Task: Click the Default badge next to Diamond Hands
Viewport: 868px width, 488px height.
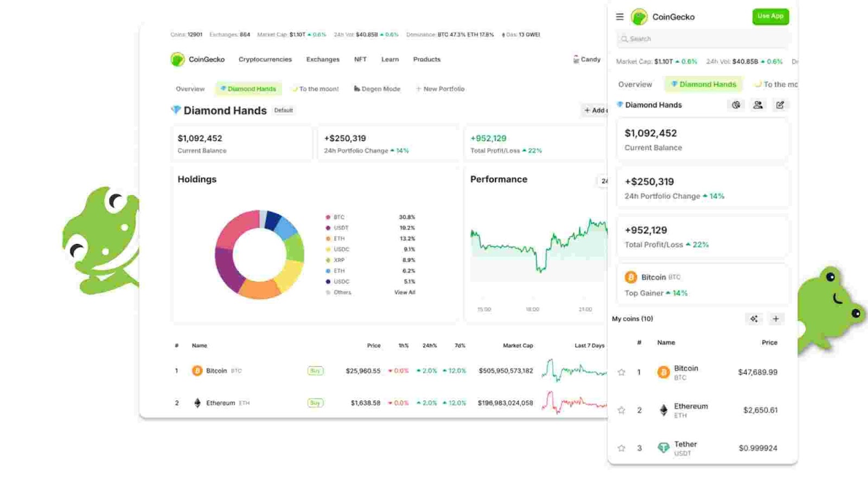Action: (x=283, y=110)
